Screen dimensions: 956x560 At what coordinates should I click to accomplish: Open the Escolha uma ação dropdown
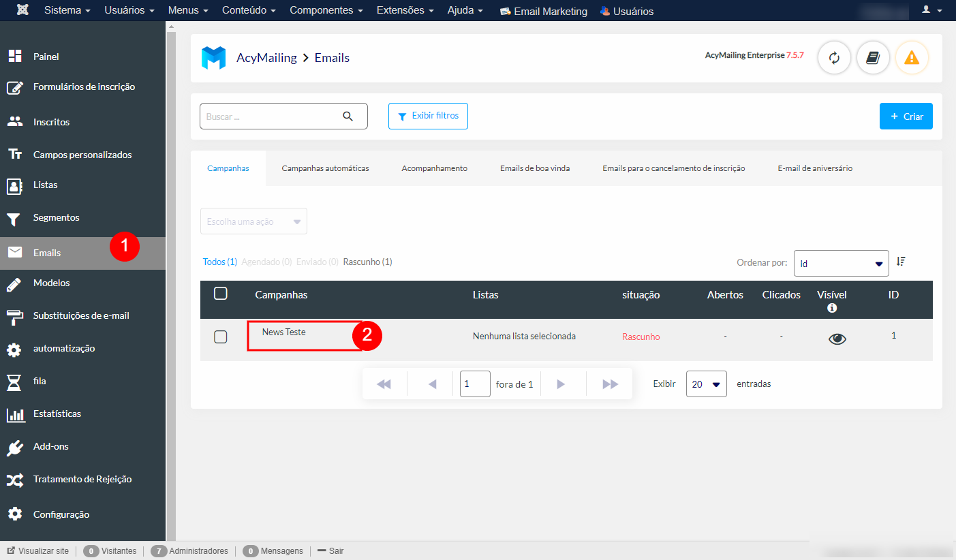[x=253, y=221]
